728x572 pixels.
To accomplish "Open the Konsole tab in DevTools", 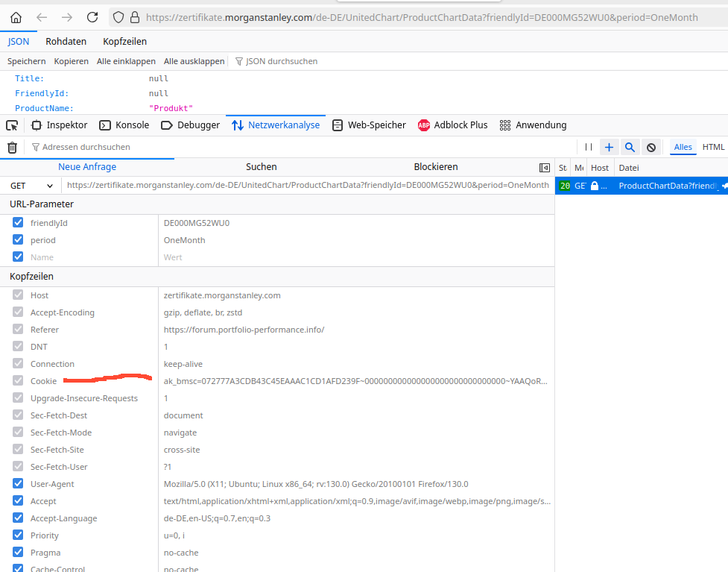I will tap(124, 125).
